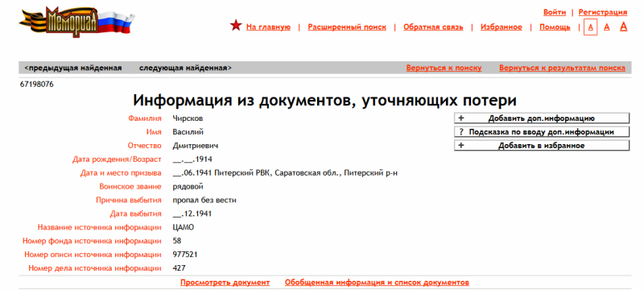644x290 pixels.
Task: Go to следующая найденная record
Action: tap(185, 68)
